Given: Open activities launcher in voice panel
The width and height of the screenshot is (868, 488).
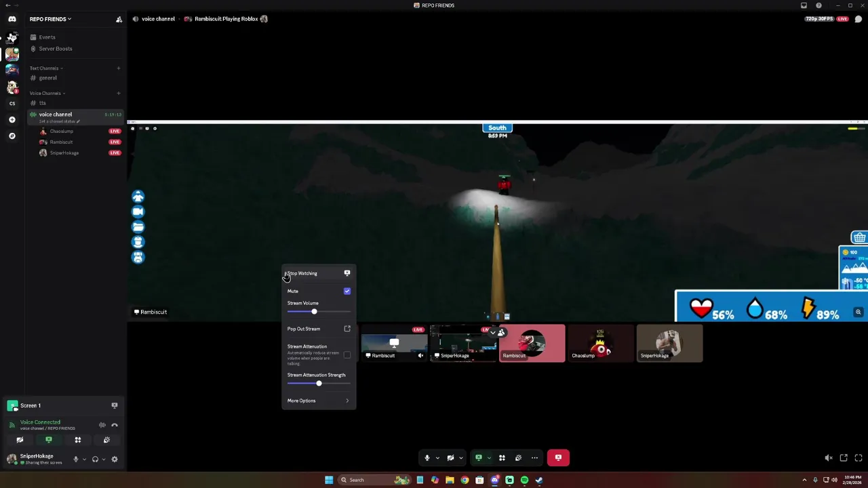Looking at the screenshot, I should coord(78,440).
